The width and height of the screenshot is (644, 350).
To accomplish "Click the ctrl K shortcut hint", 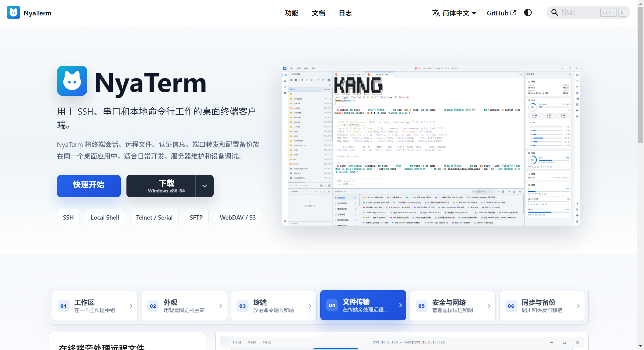I will 613,13.
